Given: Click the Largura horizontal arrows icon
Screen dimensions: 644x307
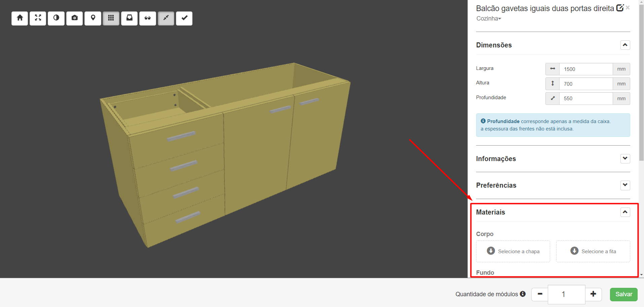Looking at the screenshot, I should click(x=552, y=69).
